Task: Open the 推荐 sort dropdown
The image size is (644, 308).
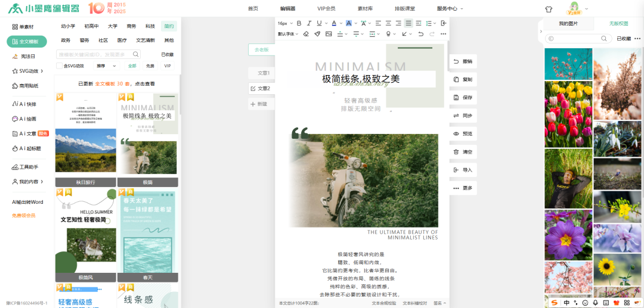Action: tap(106, 66)
